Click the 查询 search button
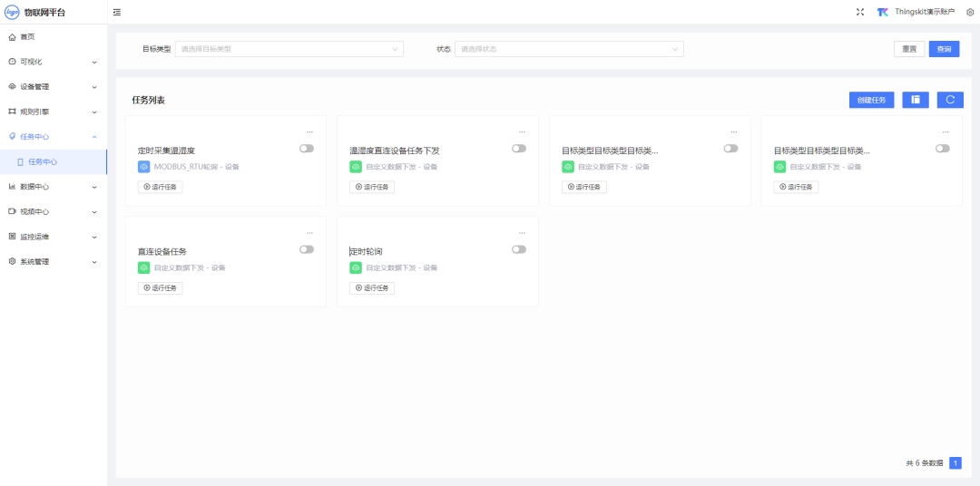Viewport: 980px width, 486px height. click(944, 49)
